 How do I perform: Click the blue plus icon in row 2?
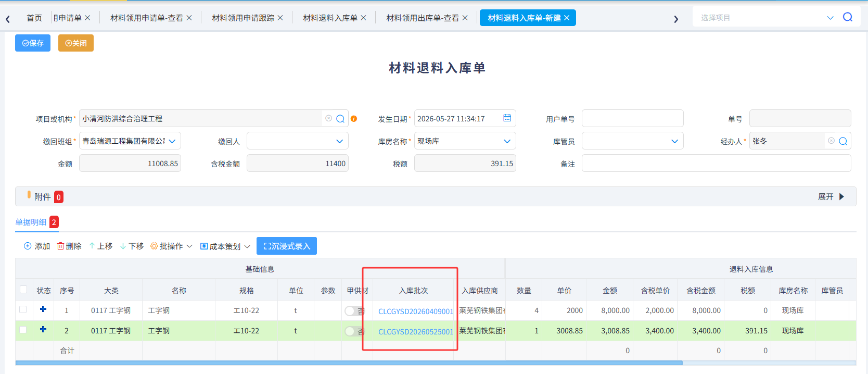pos(43,330)
